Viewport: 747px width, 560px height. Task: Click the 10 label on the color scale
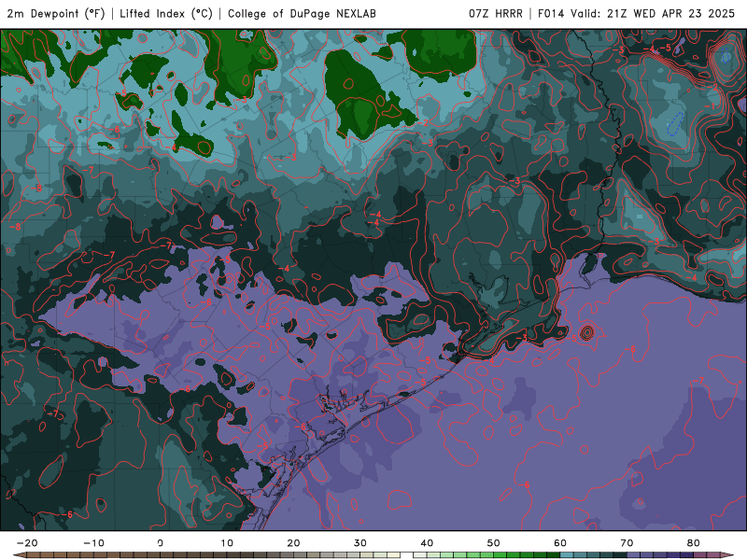[x=227, y=543]
